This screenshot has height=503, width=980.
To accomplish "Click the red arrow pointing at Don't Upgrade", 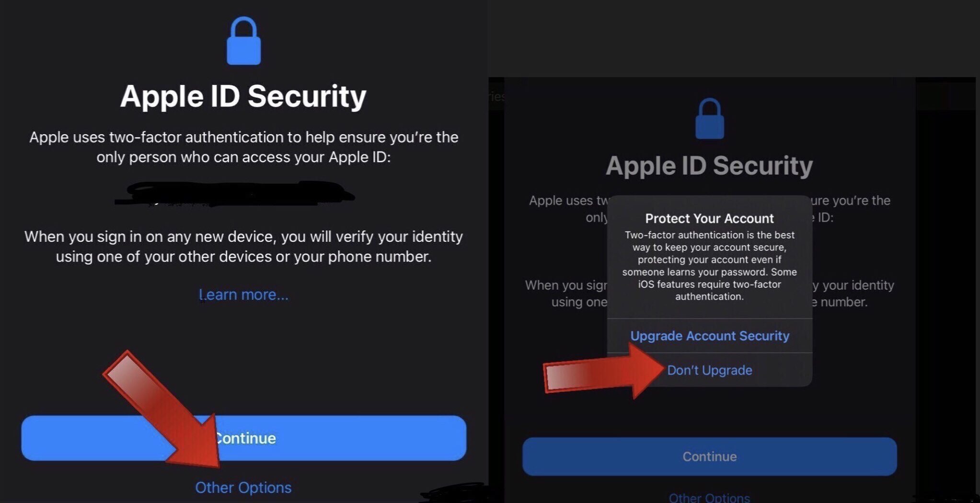I will click(x=604, y=370).
